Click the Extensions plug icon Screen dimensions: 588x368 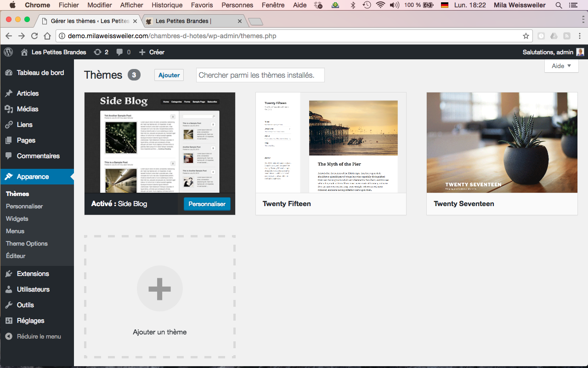9,274
